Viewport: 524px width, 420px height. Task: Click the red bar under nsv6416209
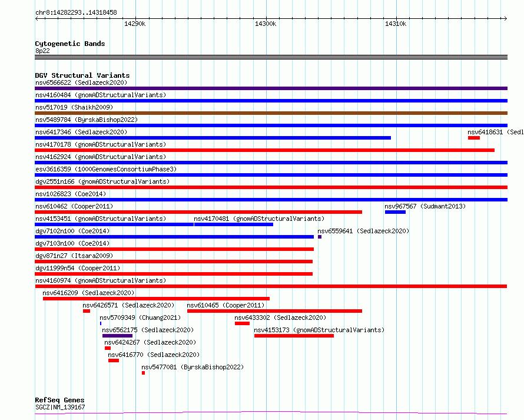[156, 299]
